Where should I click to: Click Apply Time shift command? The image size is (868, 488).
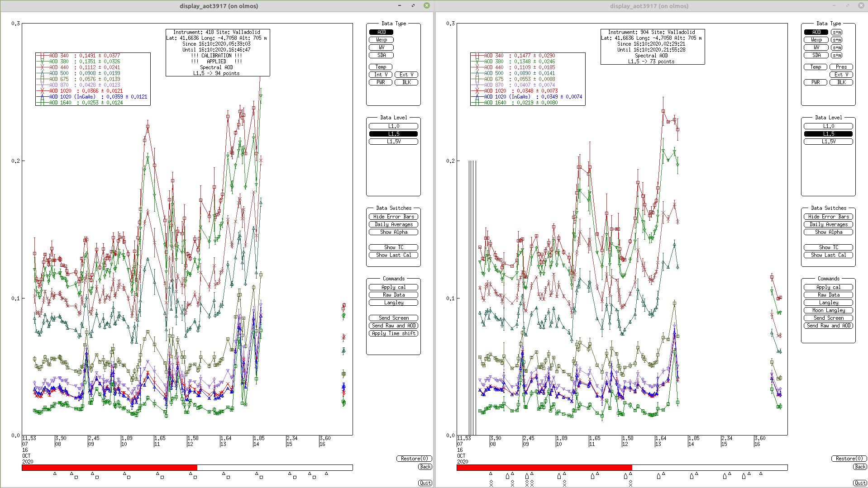[x=394, y=333]
